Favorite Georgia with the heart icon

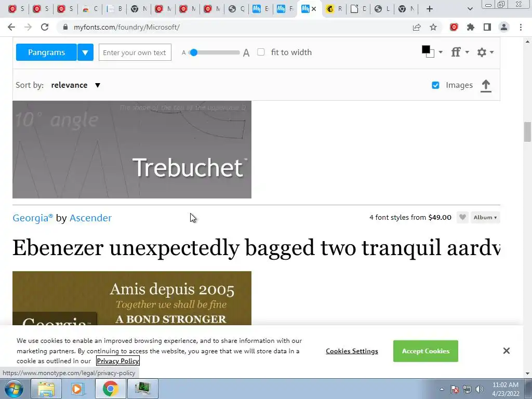pos(462,217)
